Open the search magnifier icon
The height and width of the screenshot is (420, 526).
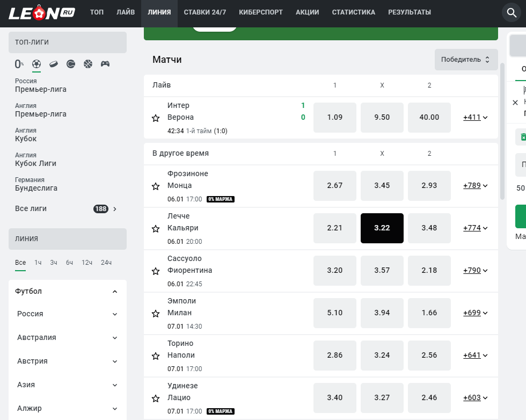click(511, 13)
